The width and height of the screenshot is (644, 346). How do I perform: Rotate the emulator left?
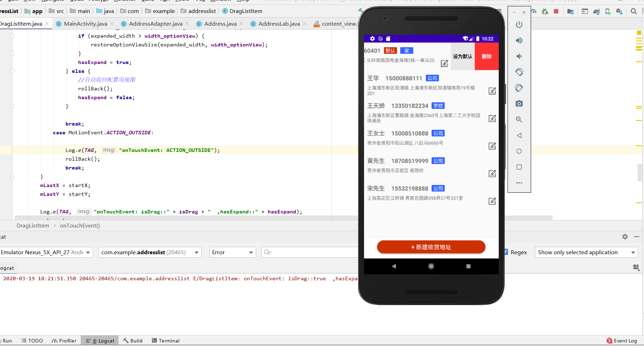coord(519,72)
